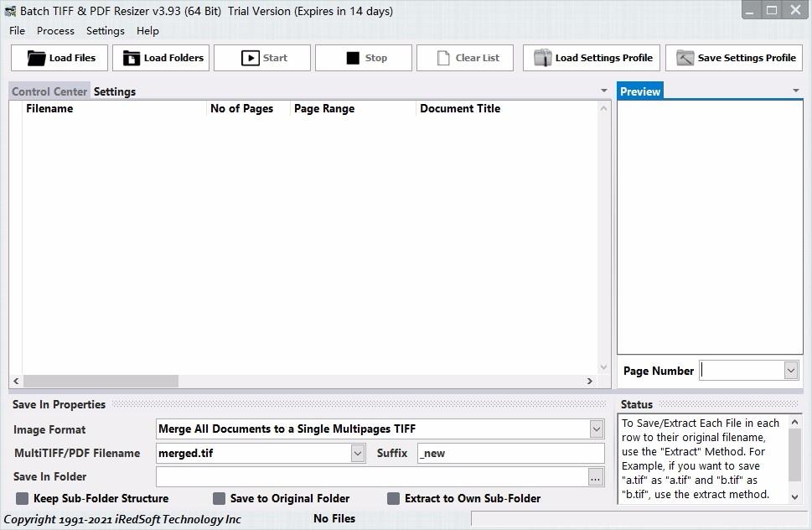Click in the Suffix input field
The height and width of the screenshot is (530, 812).
click(x=510, y=454)
